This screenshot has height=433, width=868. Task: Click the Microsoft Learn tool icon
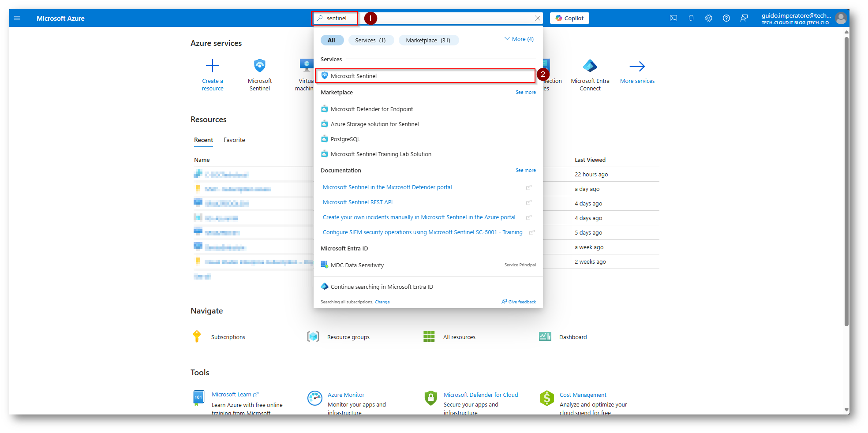click(199, 398)
